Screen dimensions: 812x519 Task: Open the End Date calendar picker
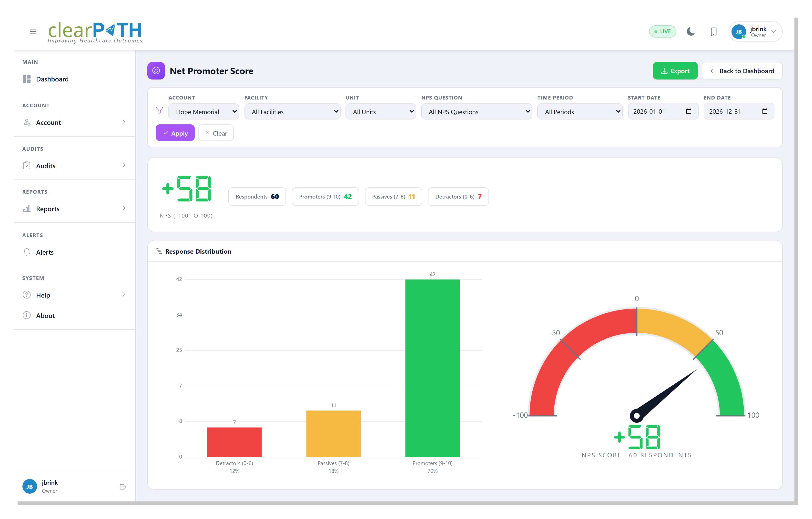click(765, 111)
